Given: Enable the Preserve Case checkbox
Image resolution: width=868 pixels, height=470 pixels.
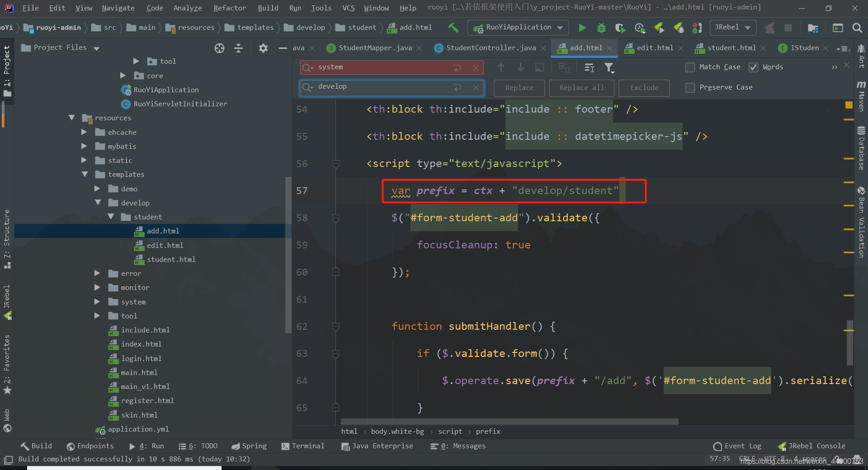Looking at the screenshot, I should (x=690, y=88).
